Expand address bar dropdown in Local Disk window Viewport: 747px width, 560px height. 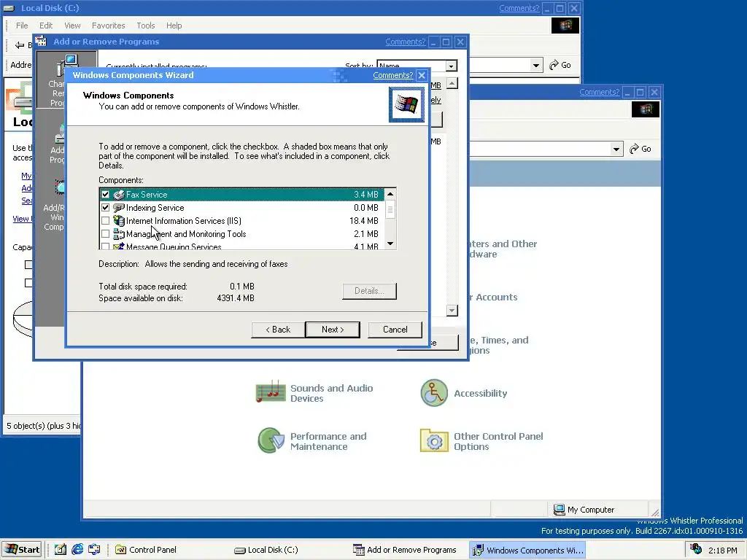(x=536, y=65)
